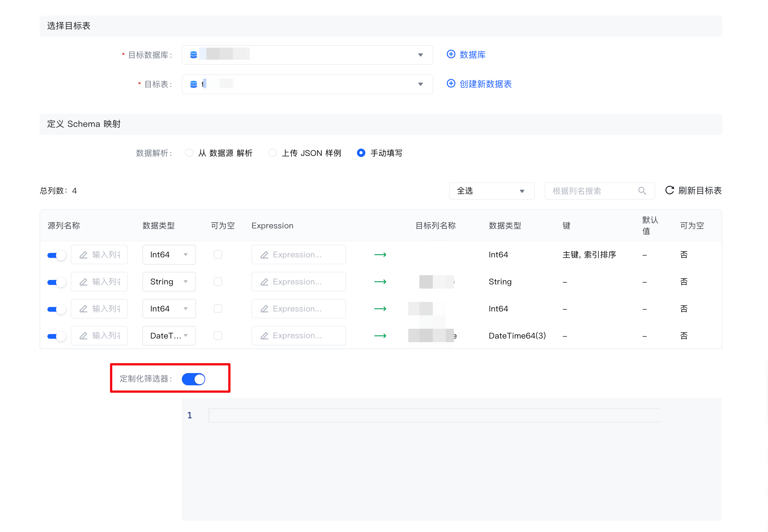This screenshot has height=532, width=768.
Task: Click database icon in 目标数据库 field
Action: pyautogui.click(x=193, y=55)
